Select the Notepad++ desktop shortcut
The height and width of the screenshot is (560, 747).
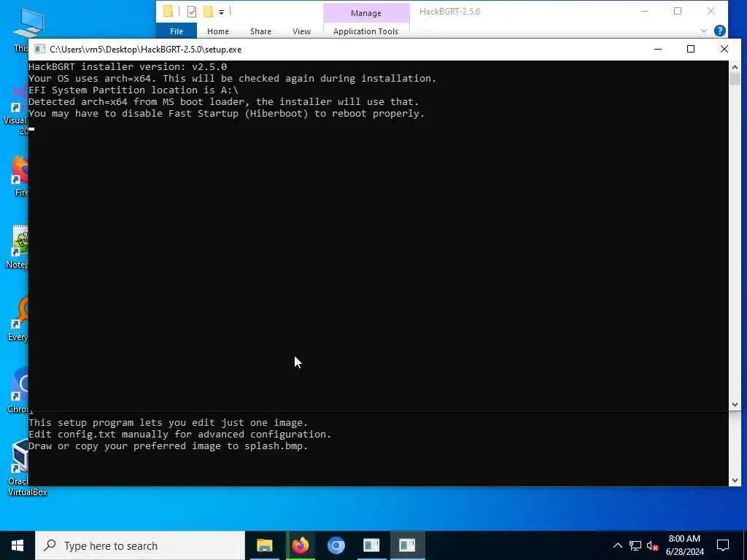(19, 246)
